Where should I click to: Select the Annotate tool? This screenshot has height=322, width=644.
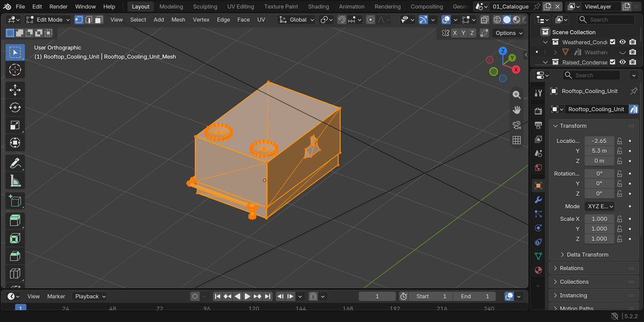tap(15, 163)
